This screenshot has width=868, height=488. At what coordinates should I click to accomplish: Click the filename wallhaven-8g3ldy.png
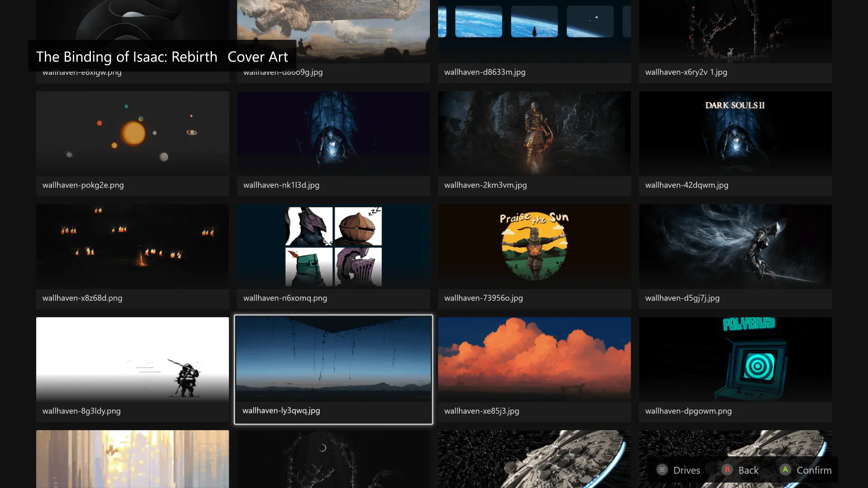[x=81, y=411]
